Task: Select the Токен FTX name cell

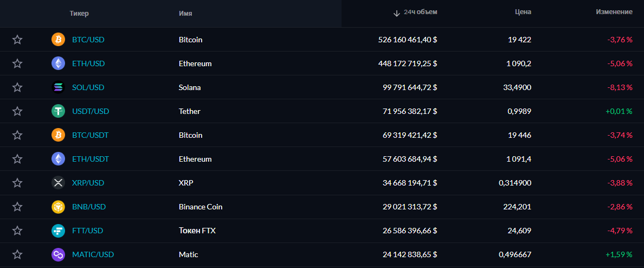Action: pyautogui.click(x=197, y=231)
